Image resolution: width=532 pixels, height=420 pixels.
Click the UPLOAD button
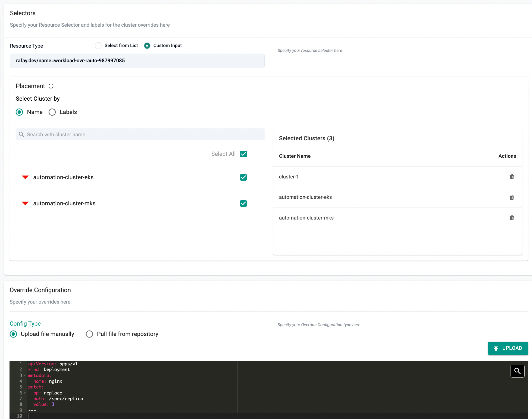(x=508, y=348)
